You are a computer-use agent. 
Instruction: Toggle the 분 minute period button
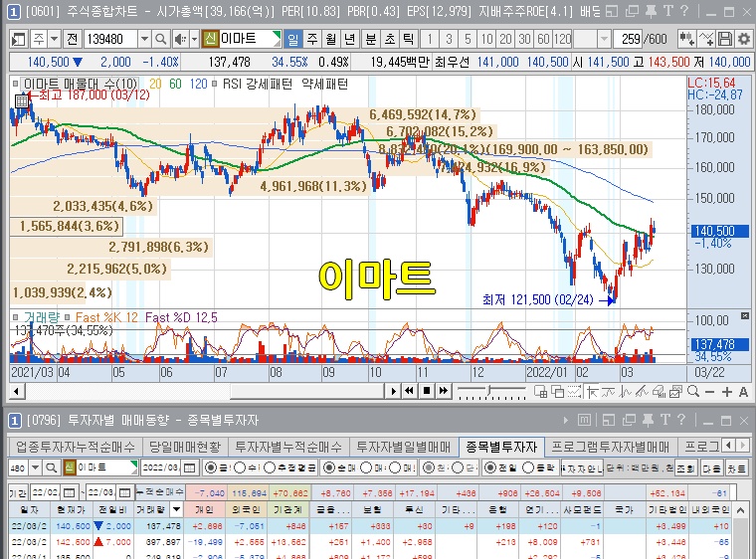tap(370, 39)
